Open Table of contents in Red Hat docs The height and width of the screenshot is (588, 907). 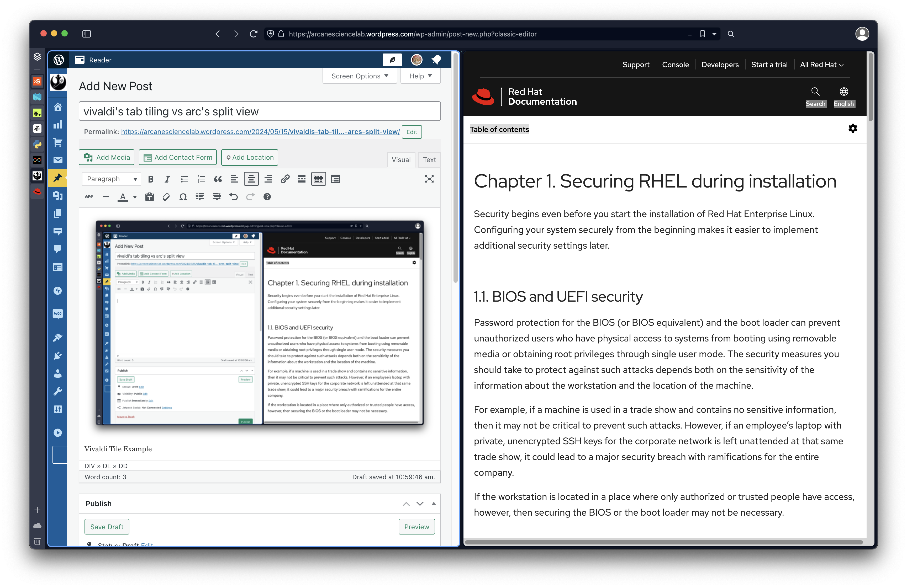499,130
